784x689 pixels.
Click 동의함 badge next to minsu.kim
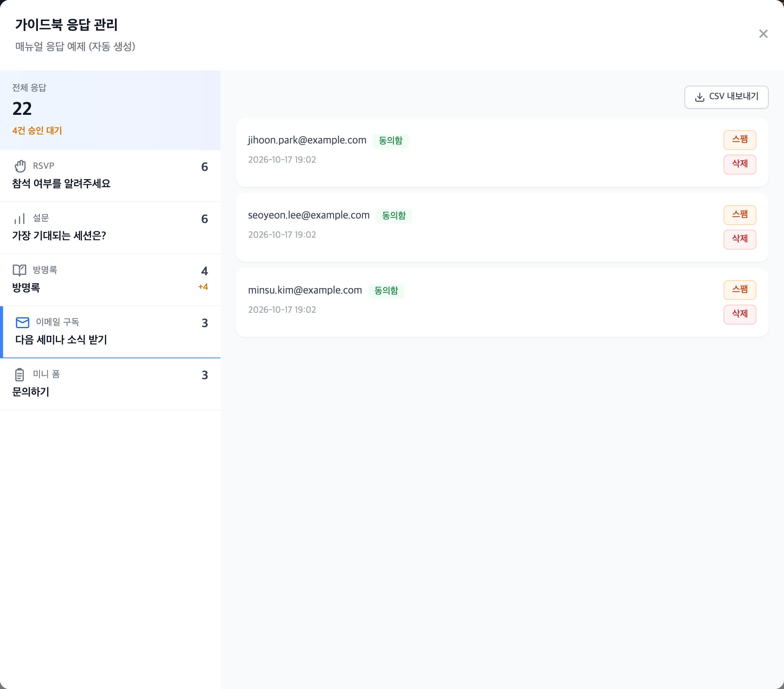[x=386, y=291]
